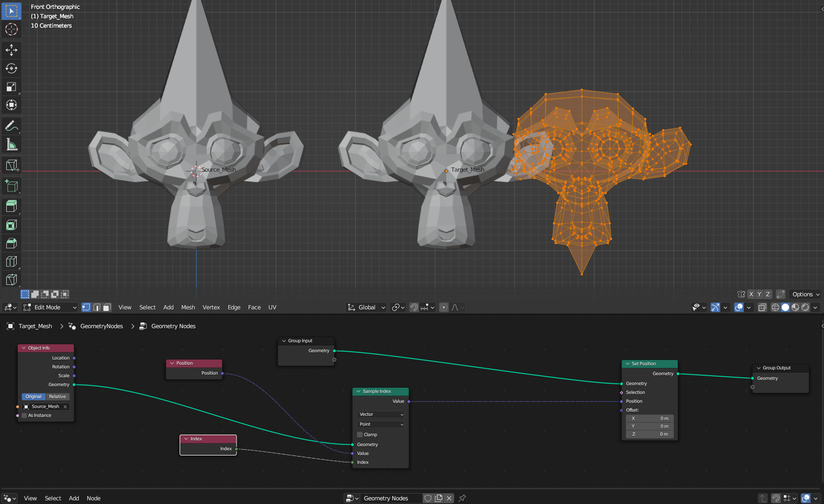Open the Edit Mode dropdown
The height and width of the screenshot is (504, 824).
pos(50,307)
